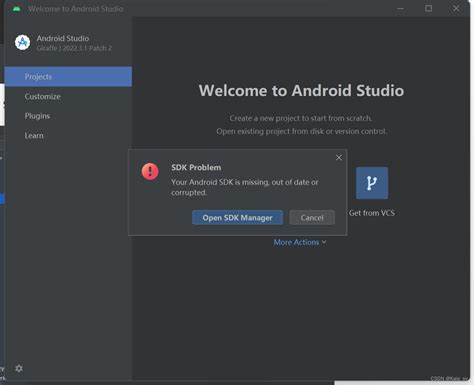474x385 pixels.
Task: Minimize the Welcome to Android Studio window
Action: point(401,9)
